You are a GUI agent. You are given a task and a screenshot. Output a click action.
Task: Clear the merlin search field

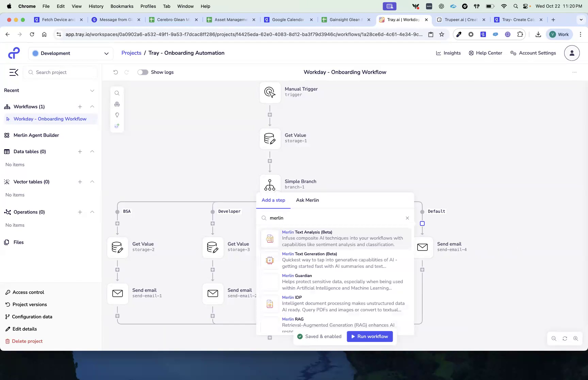click(x=407, y=218)
